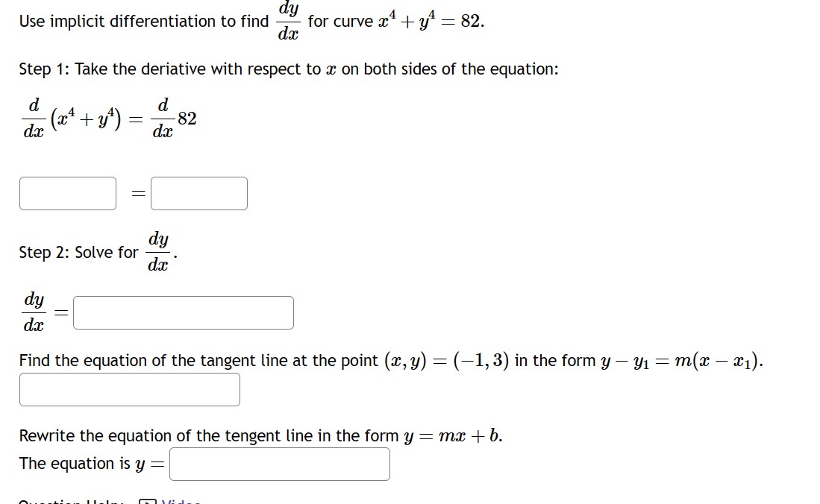Click the empty box right of the equals sign

click(198, 193)
